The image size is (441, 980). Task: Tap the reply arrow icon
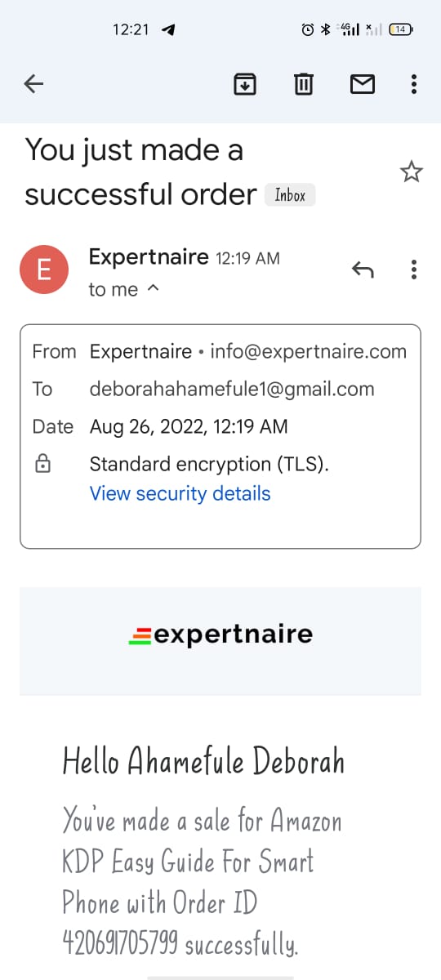tap(363, 269)
